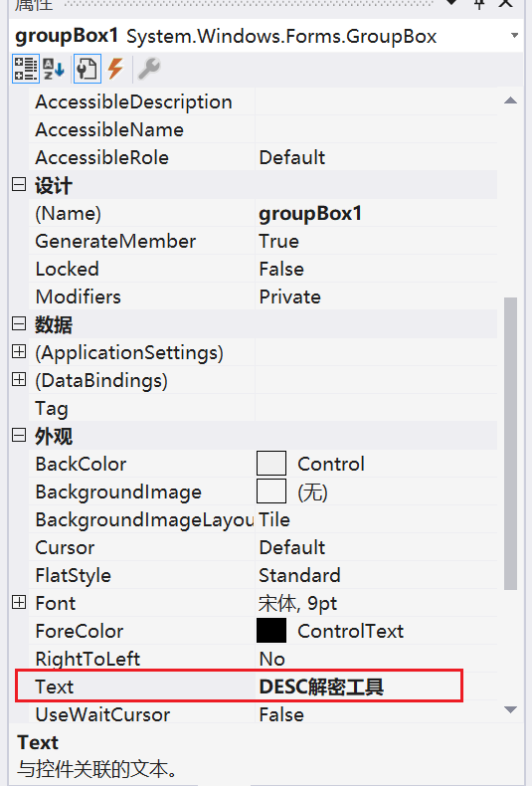Show Events lightning bolt icon
532x786 pixels.
115,69
